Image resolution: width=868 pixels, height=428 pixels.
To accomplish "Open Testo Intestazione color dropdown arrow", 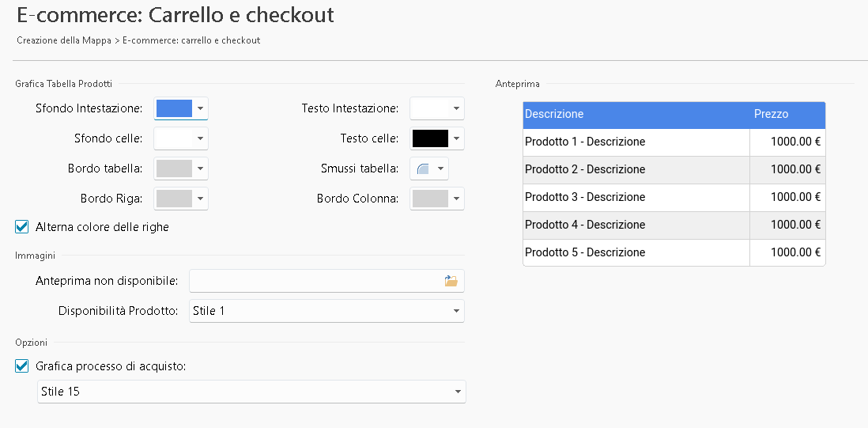I will click(456, 108).
